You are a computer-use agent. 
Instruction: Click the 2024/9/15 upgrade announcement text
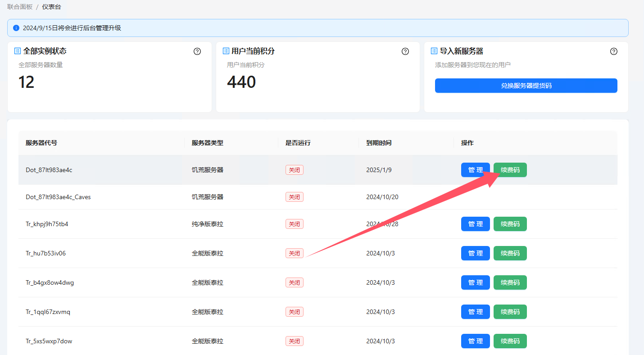(x=72, y=28)
